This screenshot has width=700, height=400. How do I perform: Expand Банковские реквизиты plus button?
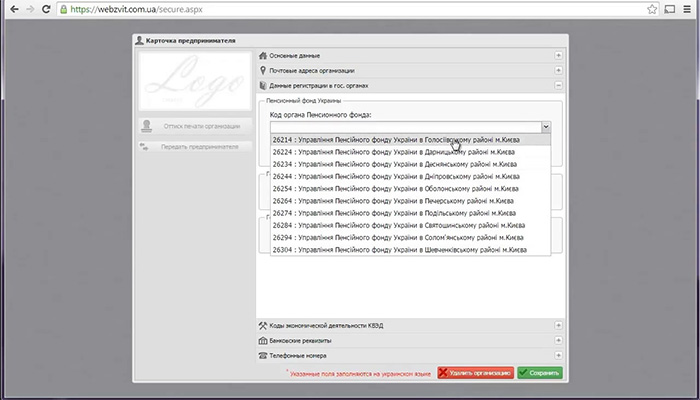(x=558, y=341)
